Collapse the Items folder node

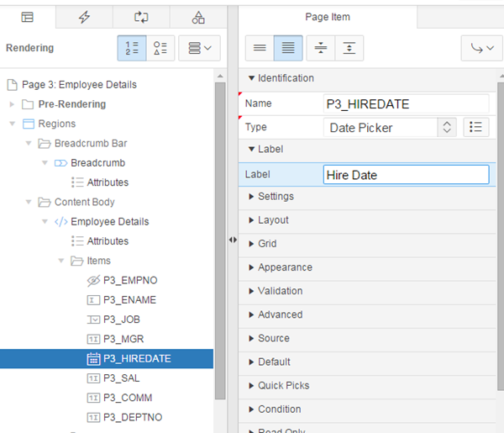(x=61, y=261)
